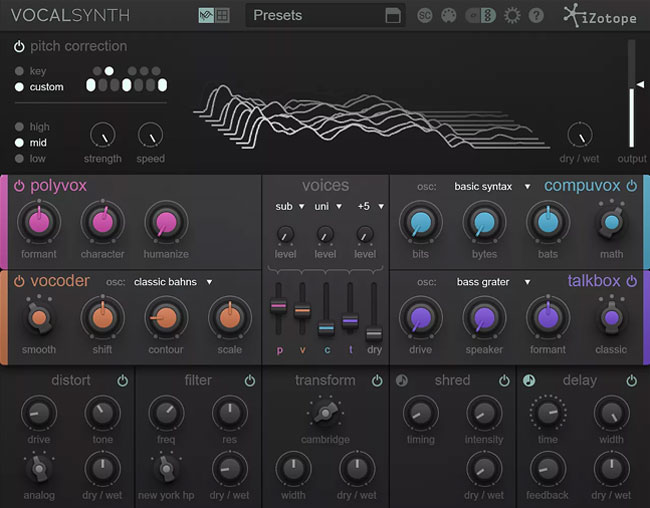Click the vocoder v mix fader

click(302, 310)
